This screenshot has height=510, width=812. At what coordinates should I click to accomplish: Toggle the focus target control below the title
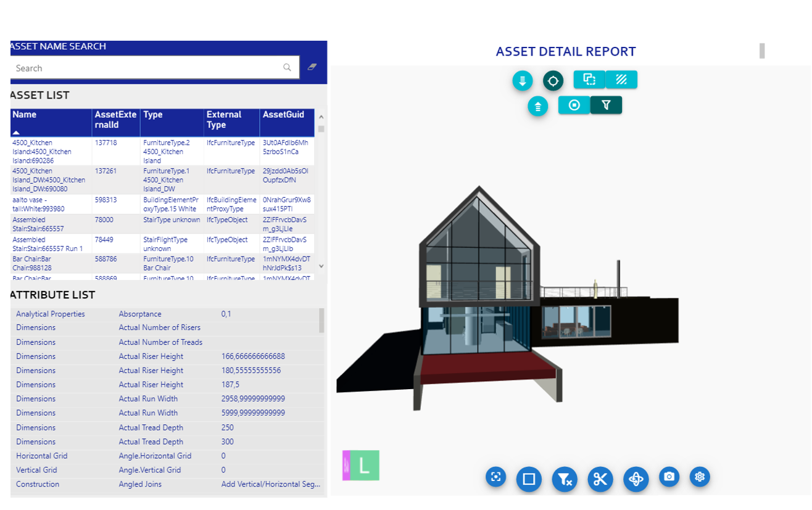coord(553,80)
